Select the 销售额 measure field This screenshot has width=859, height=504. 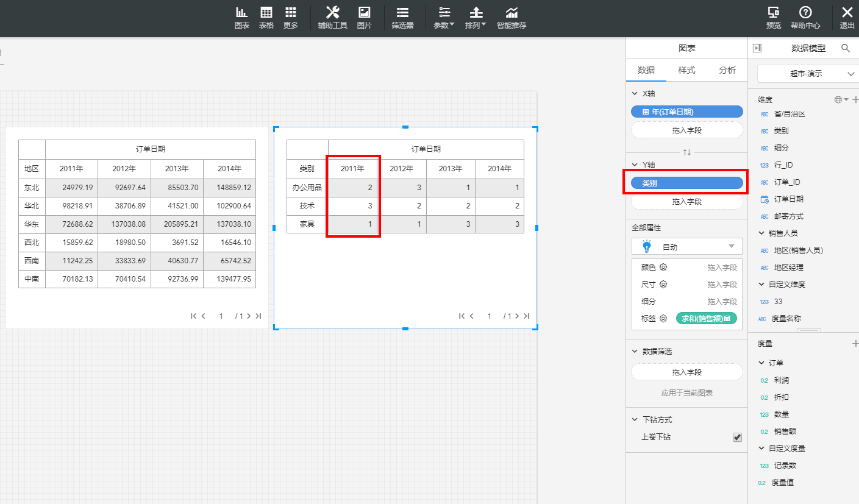coord(785,431)
